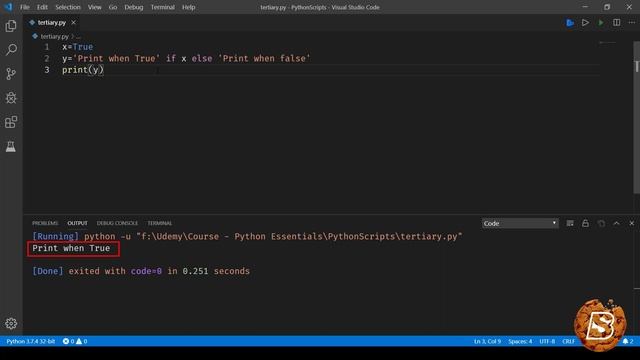Open the Edit menu

(42, 7)
